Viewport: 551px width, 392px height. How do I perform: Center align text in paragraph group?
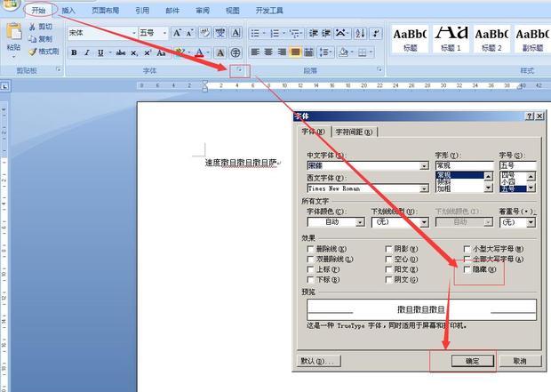coord(268,52)
